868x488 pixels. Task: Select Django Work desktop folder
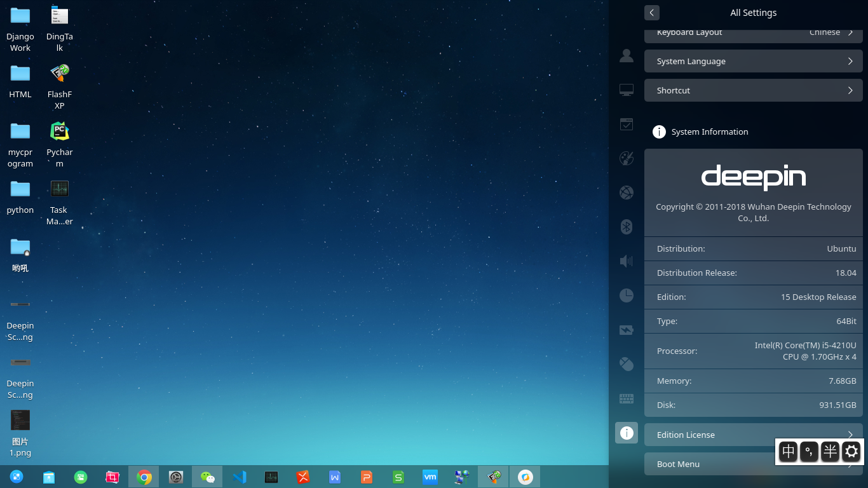coord(20,29)
